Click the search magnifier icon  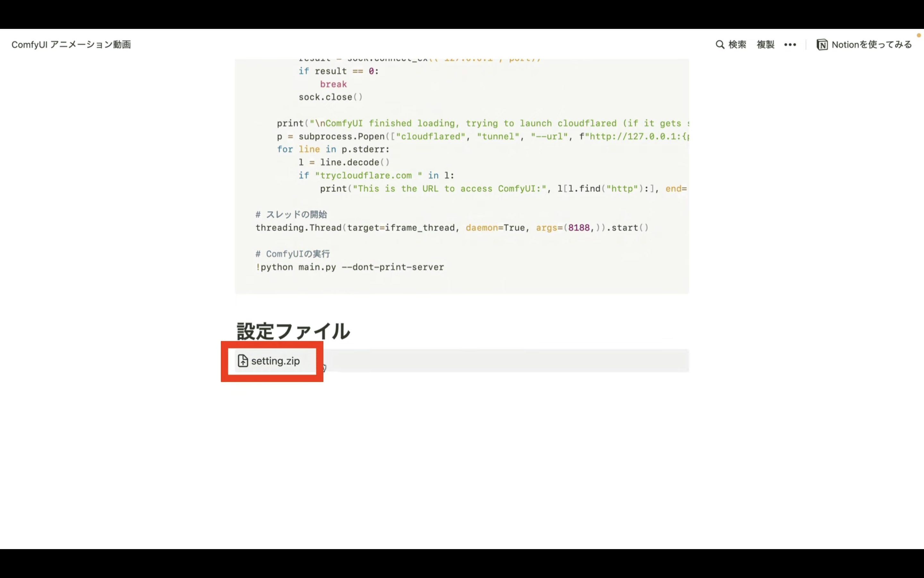[720, 45]
